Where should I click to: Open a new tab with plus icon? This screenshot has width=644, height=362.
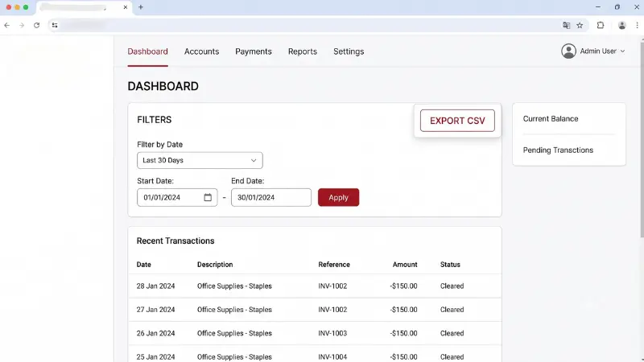[x=140, y=7]
